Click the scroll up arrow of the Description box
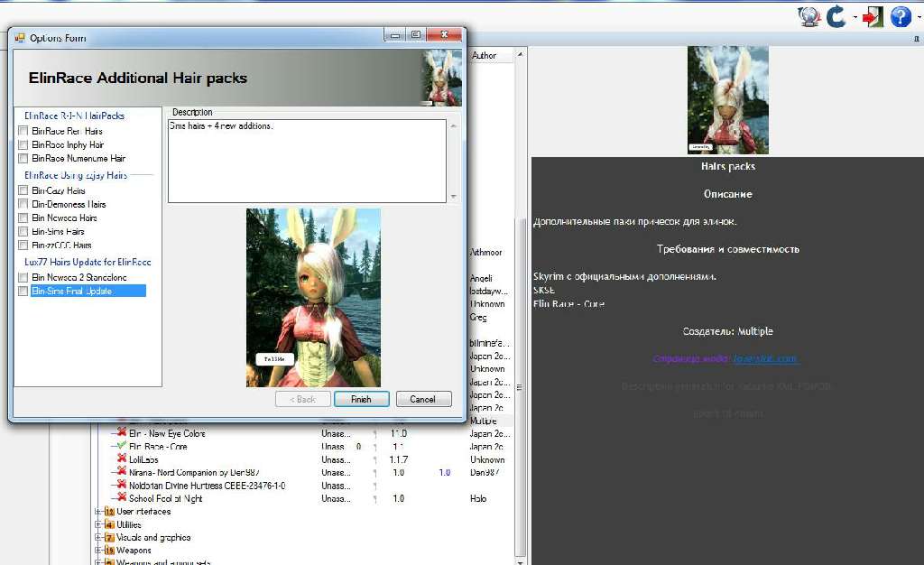 pos(453,126)
